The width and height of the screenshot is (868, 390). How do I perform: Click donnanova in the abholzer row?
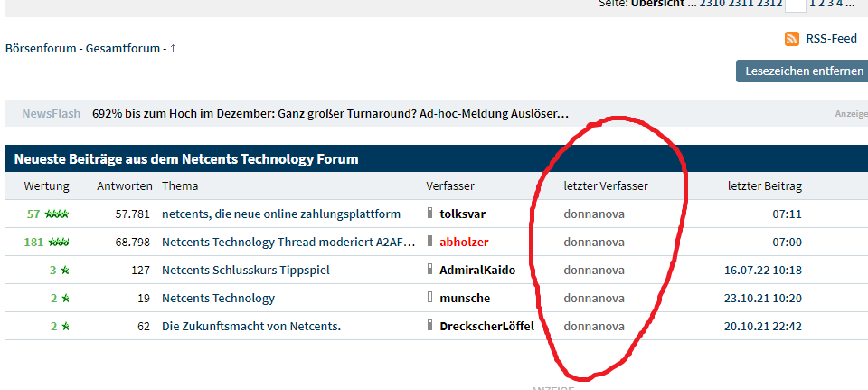tap(594, 243)
